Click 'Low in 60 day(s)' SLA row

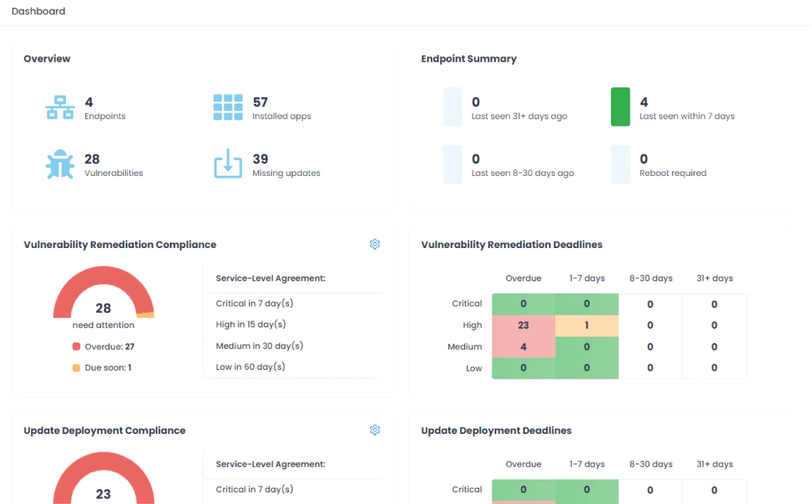pyautogui.click(x=250, y=367)
